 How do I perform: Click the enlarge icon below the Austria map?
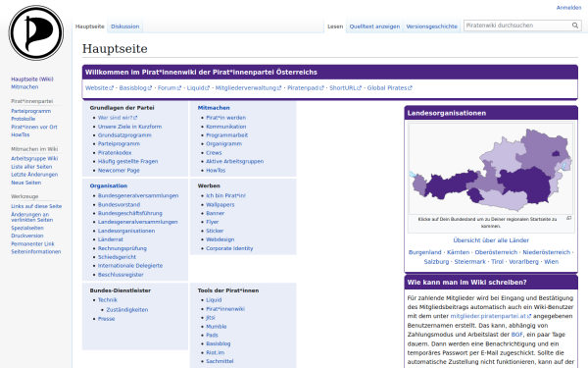tap(568, 218)
